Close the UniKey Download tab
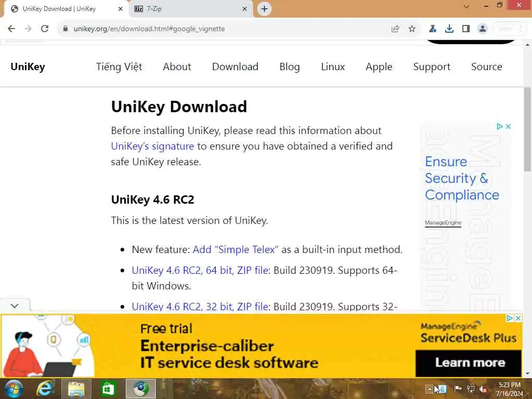532x399 pixels. point(120,9)
